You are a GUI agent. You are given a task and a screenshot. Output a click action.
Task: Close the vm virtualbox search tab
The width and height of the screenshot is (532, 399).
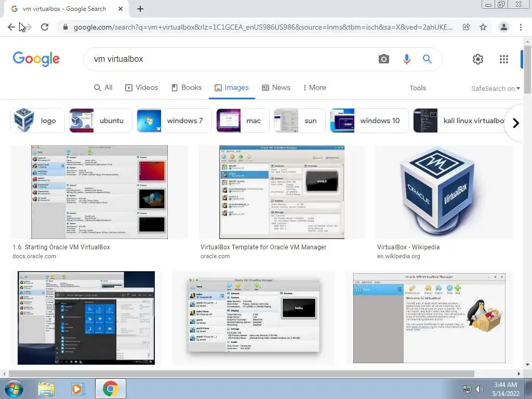[x=121, y=9]
